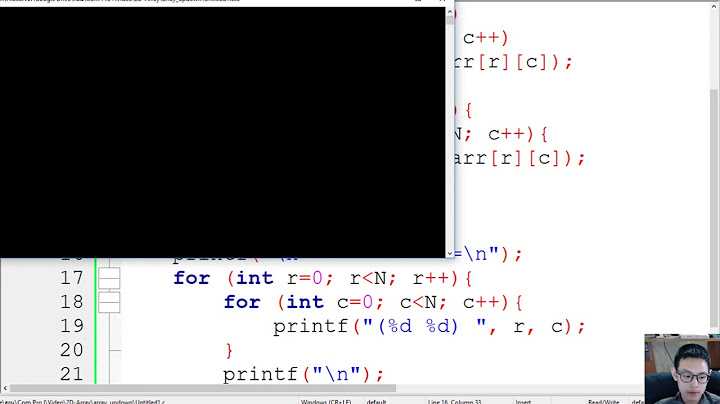Click the "Read/Write" status bar entry
This screenshot has height=404, width=720.
(603, 401)
